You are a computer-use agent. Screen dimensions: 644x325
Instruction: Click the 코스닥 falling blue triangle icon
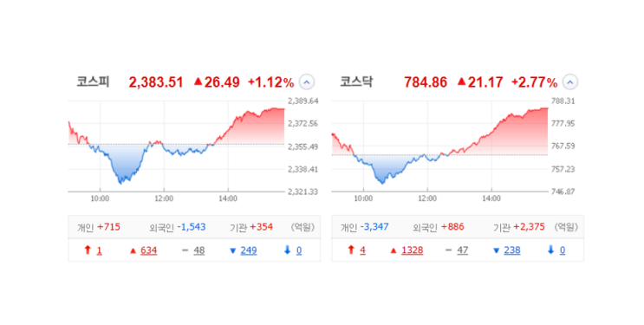click(x=496, y=250)
